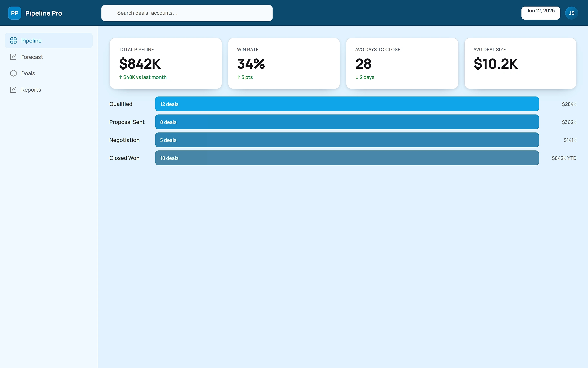Click the Closed Won stage label
Screen dimensions: 588x368
point(124,158)
